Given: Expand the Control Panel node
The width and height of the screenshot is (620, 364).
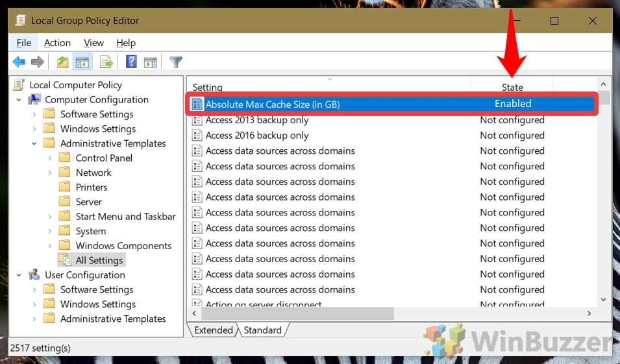Looking at the screenshot, I should click(50, 158).
